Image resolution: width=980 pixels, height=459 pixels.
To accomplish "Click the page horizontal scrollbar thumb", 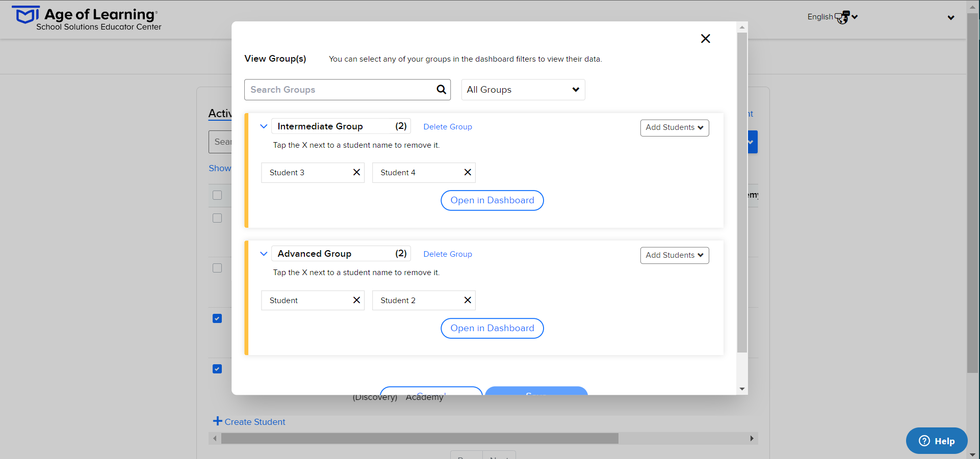I will click(420, 438).
